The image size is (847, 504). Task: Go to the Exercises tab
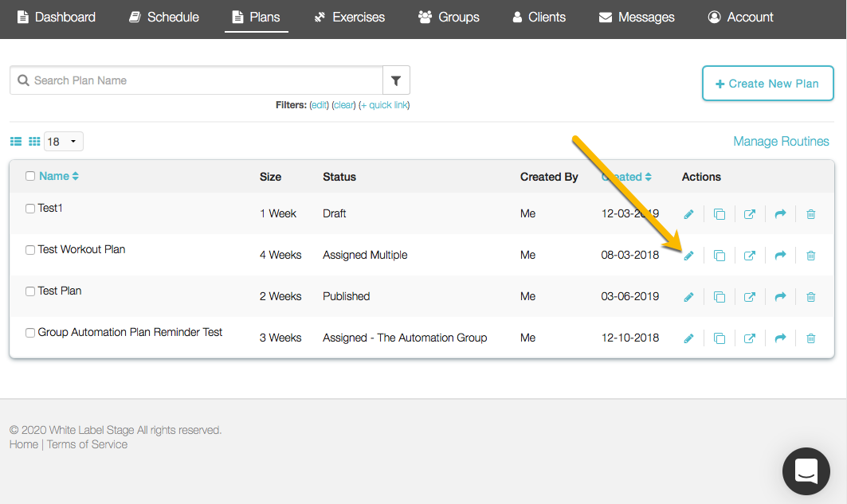349,17
